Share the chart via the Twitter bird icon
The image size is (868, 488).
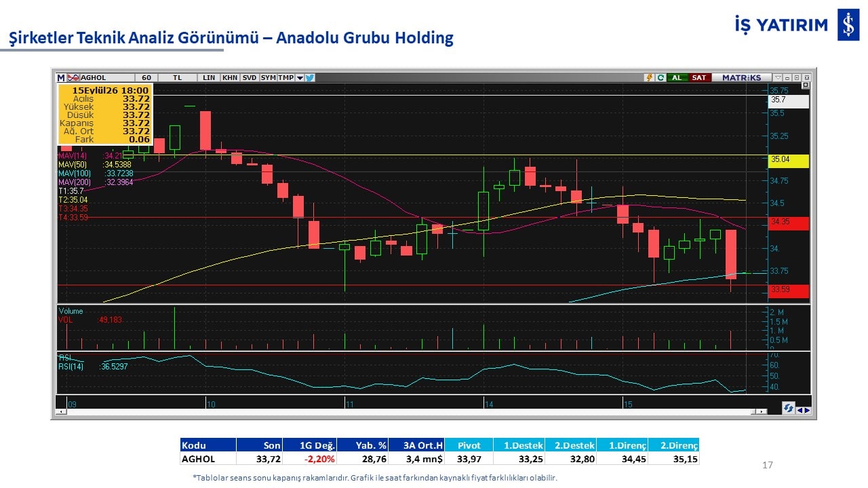click(x=310, y=77)
